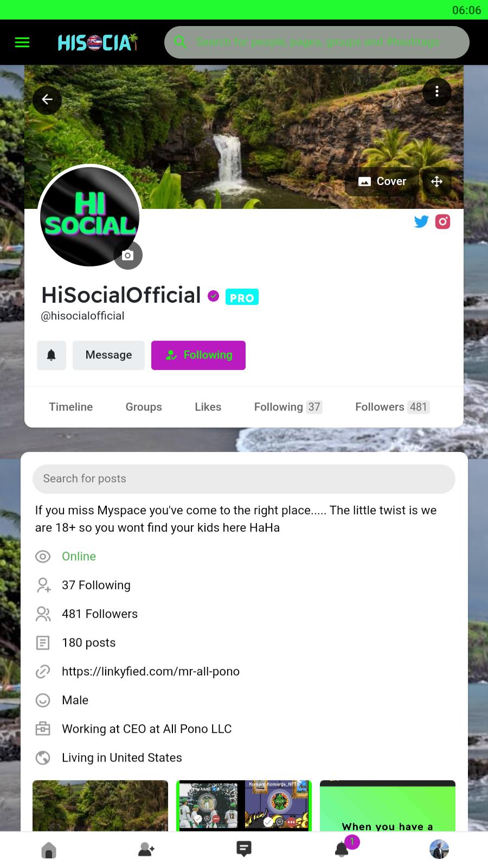Focus the Search for posts field
The image size is (488, 868).
(x=244, y=478)
